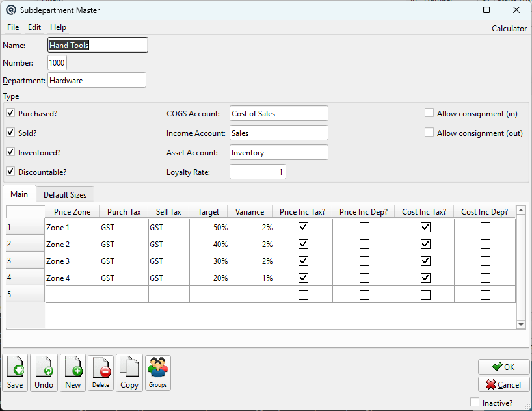532x411 pixels.
Task: Open Groups icon button
Action: point(158,373)
